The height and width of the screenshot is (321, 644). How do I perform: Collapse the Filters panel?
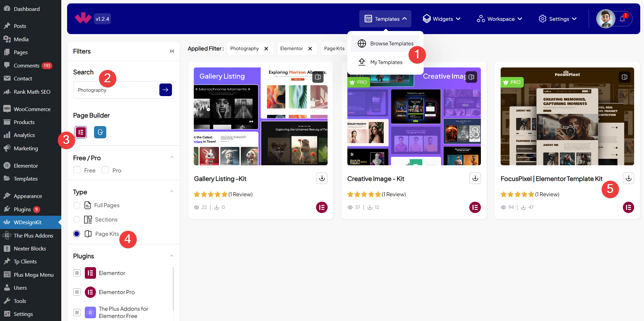pyautogui.click(x=172, y=51)
